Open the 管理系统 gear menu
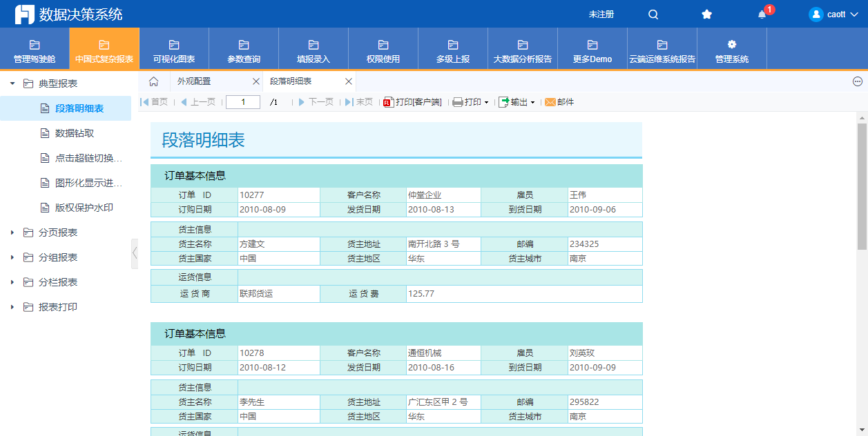 [x=731, y=50]
